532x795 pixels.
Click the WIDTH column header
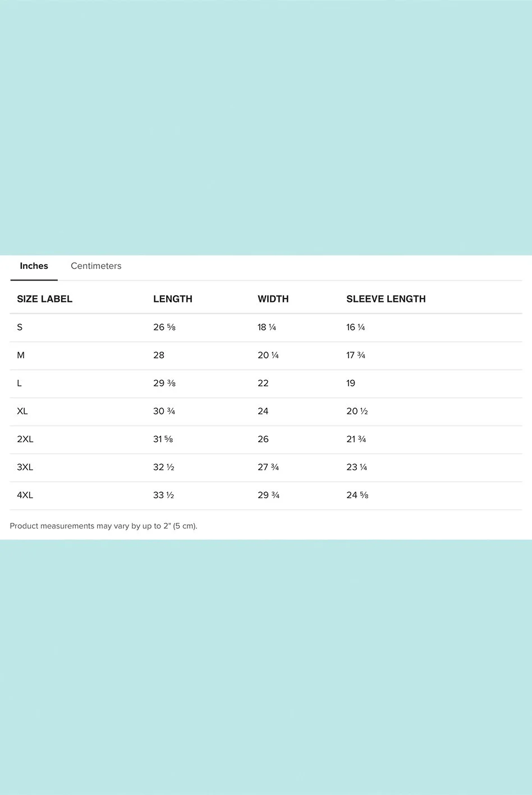273,299
